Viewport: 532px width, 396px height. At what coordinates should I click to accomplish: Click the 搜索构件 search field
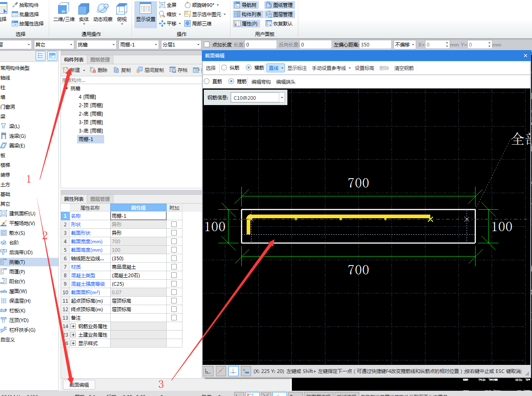pyautogui.click(x=131, y=80)
